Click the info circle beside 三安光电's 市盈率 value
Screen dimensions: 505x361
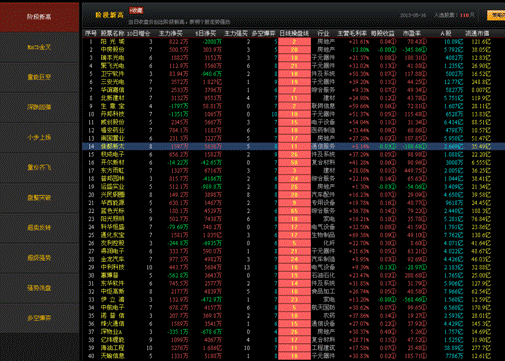tap(424, 82)
